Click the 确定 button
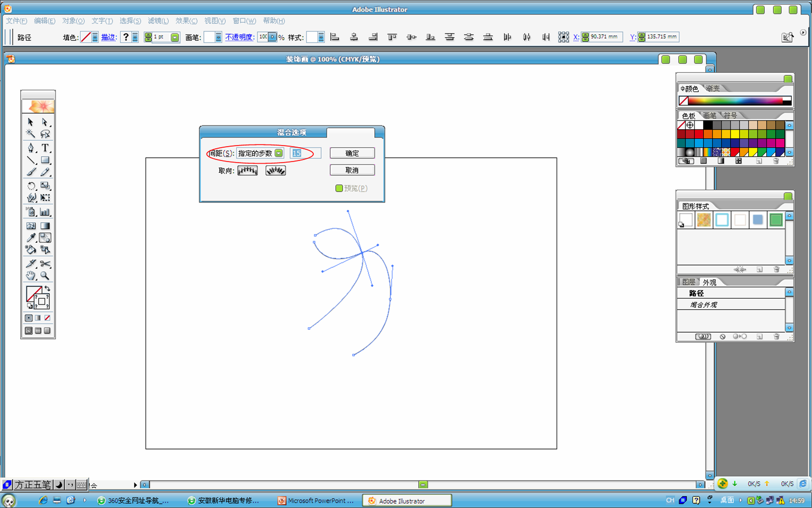 tap(352, 153)
